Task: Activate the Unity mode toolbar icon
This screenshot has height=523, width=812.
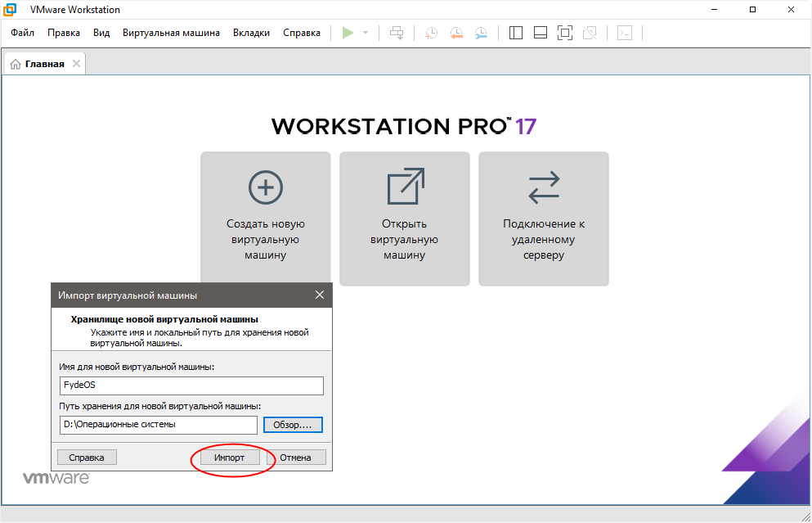Action: (590, 34)
